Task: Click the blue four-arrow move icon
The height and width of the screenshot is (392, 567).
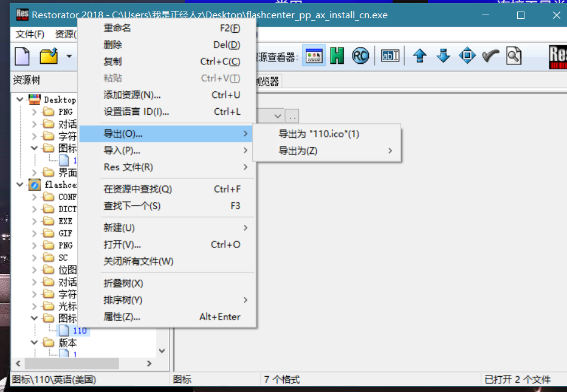Action: pyautogui.click(x=467, y=56)
